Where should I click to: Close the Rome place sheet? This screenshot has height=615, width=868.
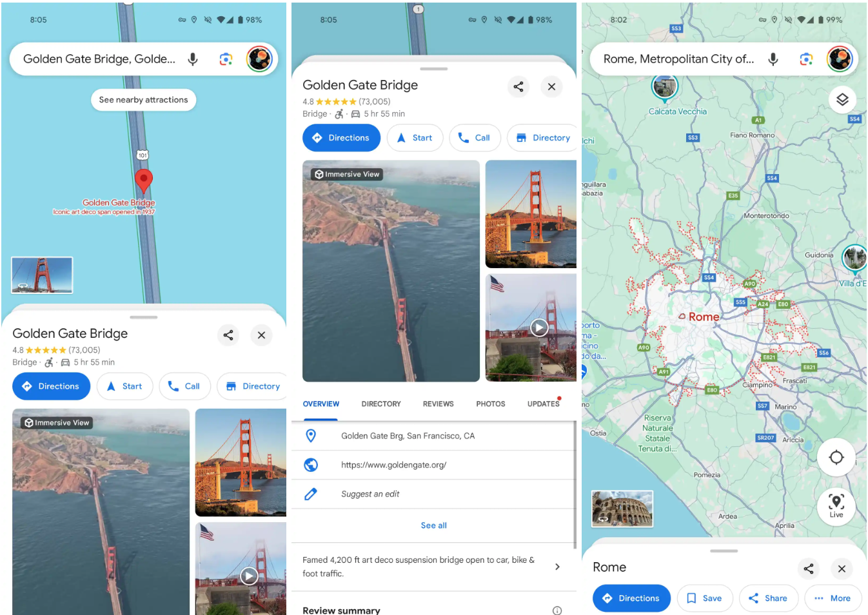pyautogui.click(x=842, y=569)
